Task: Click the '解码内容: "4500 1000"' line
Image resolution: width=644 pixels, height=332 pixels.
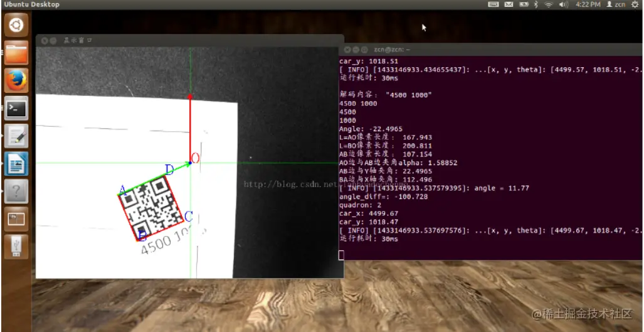Action: pyautogui.click(x=385, y=95)
